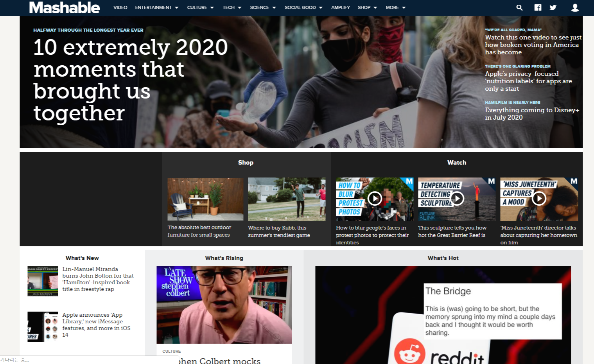Expand the Entertainment dropdown arrow
This screenshot has width=594, height=364.
(177, 8)
